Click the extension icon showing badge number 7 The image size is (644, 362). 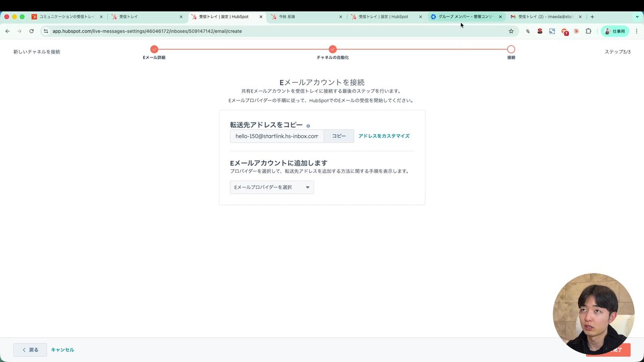565,31
